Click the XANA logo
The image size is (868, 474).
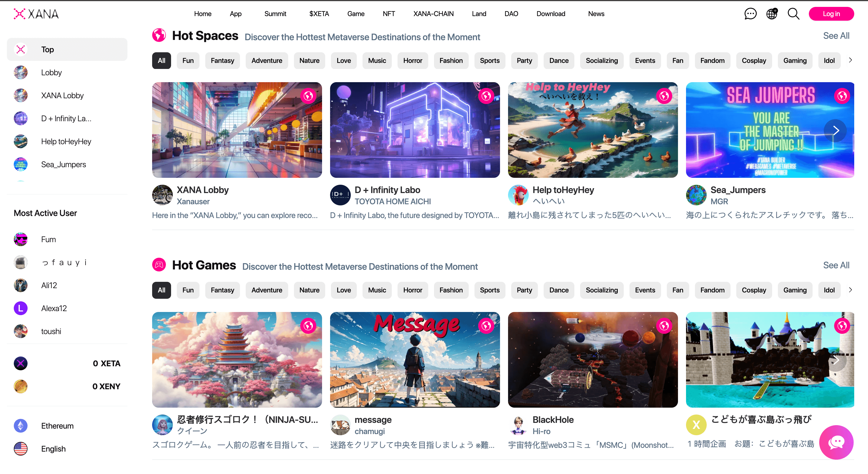coord(36,14)
